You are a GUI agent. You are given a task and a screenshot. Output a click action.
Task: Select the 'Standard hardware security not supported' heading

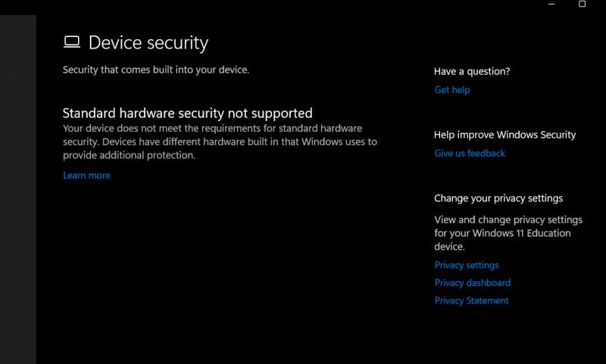click(187, 114)
